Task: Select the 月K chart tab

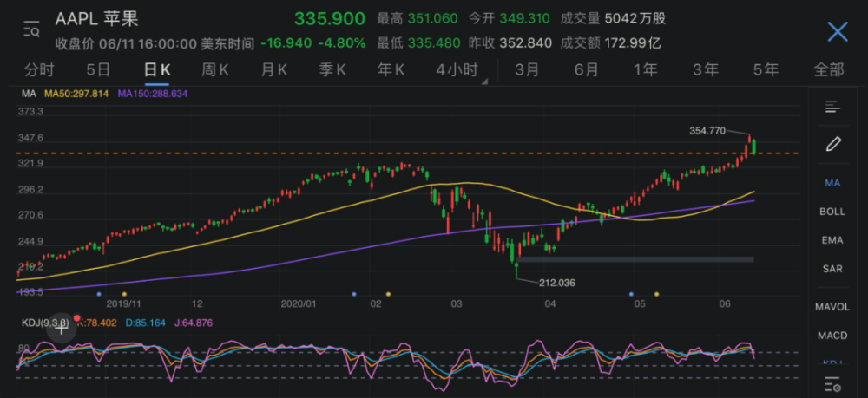Action: click(x=273, y=70)
